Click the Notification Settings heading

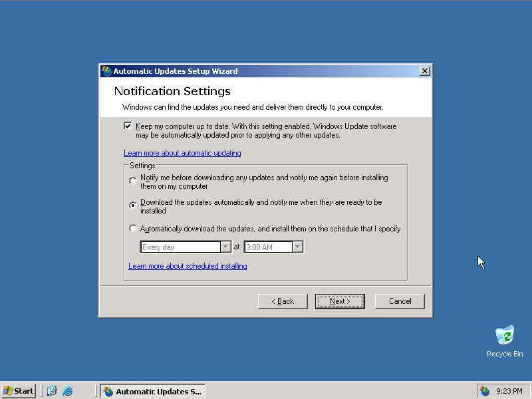[x=172, y=91]
